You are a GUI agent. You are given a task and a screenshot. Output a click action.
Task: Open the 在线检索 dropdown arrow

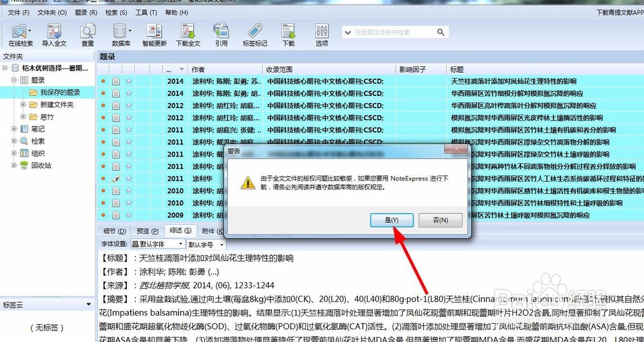30,30
